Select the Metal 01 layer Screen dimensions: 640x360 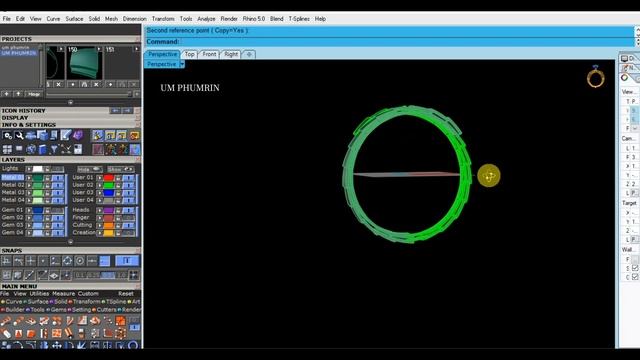click(x=13, y=178)
